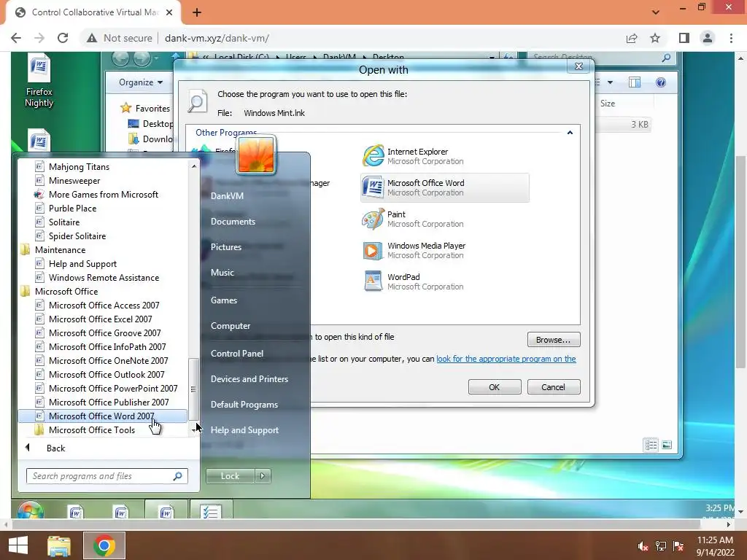The height and width of the screenshot is (560, 747).
Task: Open Internet Explorer in Open with list
Action: point(413,156)
